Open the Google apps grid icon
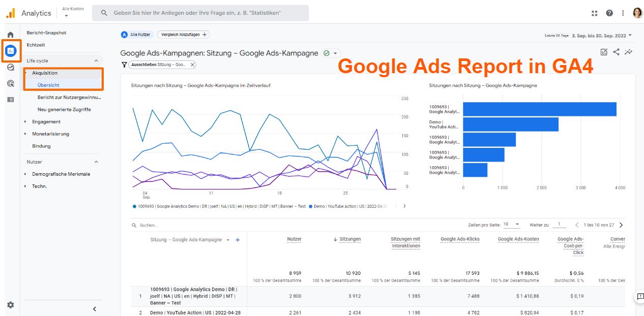The width and height of the screenshot is (644, 316). coord(594,13)
